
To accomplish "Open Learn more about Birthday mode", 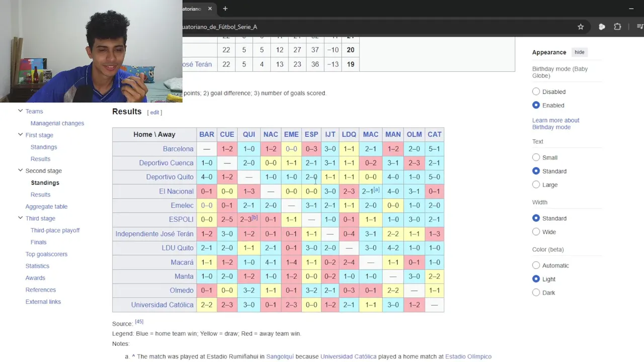I will (556, 124).
